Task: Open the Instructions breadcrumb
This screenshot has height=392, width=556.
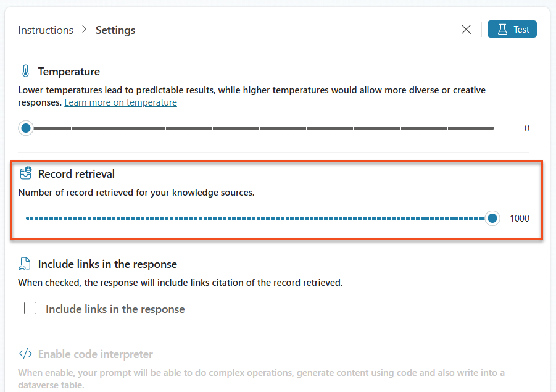Action: point(45,30)
